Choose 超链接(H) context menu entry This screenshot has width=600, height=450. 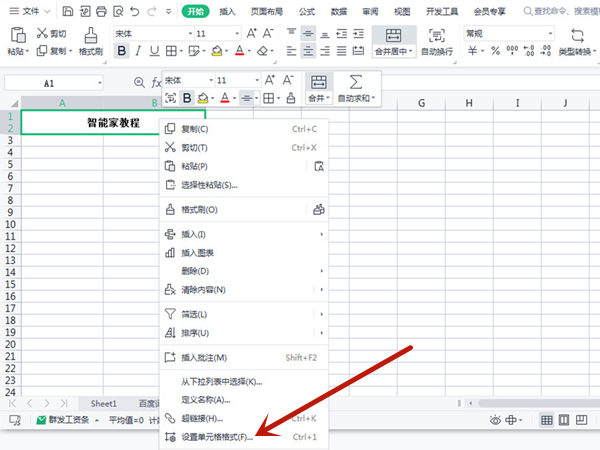click(244, 418)
